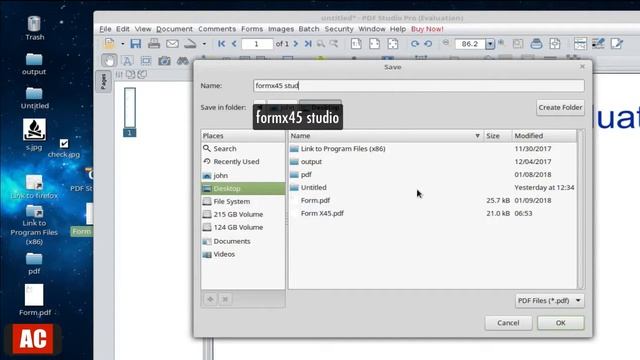The width and height of the screenshot is (640, 360).
Task: Click the fit width page icon
Action: (374, 44)
